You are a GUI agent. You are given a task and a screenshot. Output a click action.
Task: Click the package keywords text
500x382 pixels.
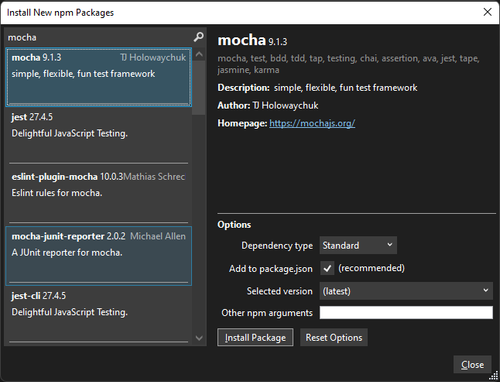pos(348,64)
